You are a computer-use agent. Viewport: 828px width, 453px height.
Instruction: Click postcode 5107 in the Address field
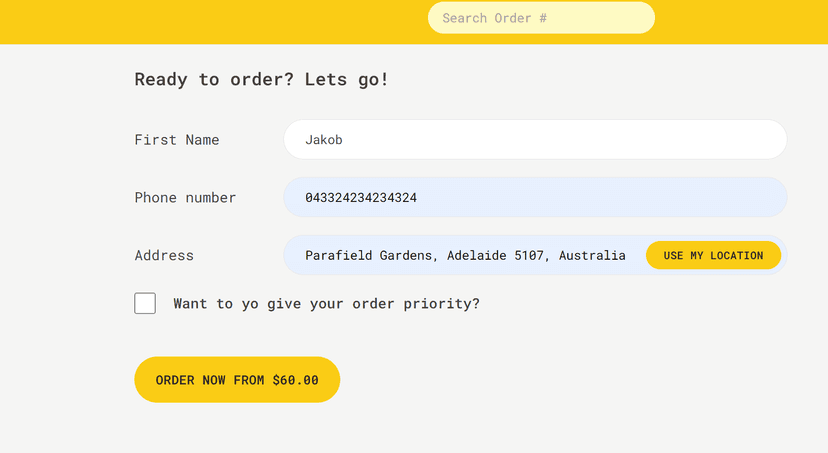(x=529, y=256)
